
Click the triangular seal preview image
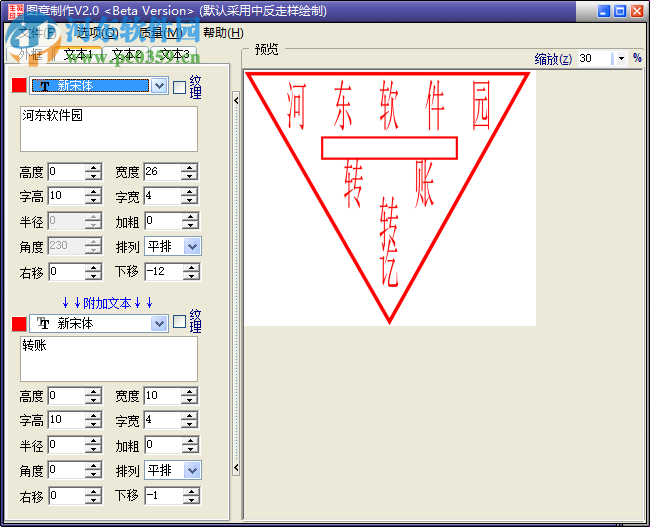[x=390, y=198]
